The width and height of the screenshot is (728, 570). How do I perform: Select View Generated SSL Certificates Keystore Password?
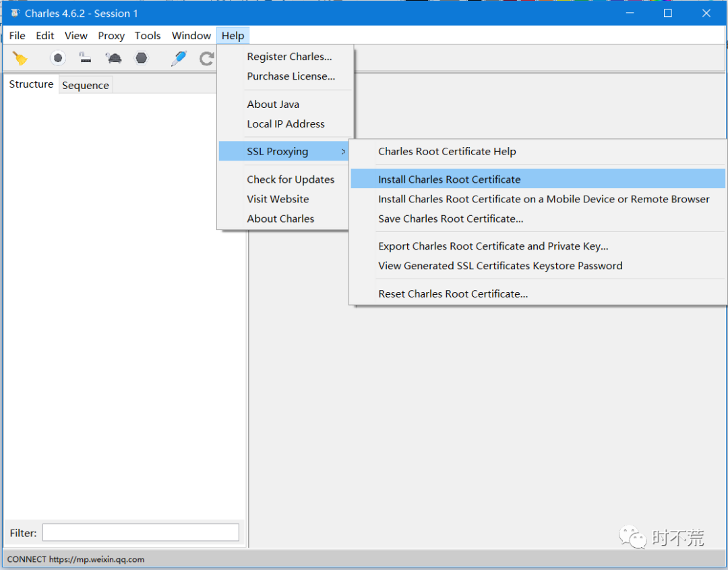(x=538, y=266)
